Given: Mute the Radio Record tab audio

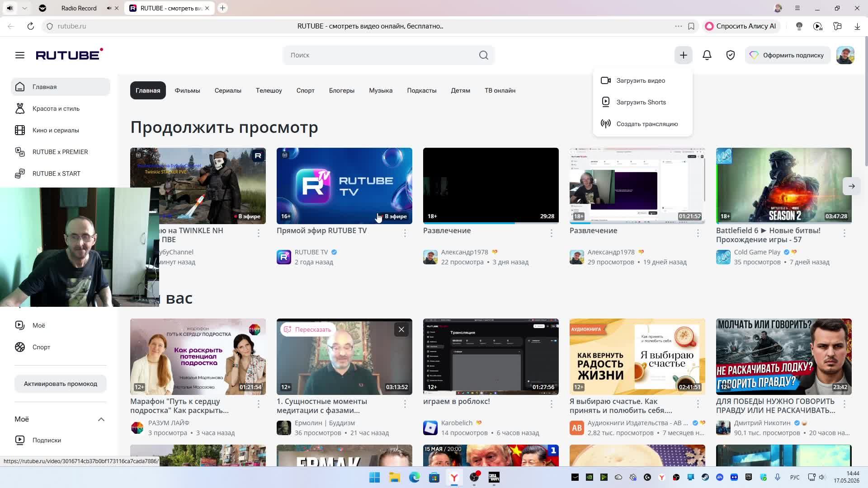Looking at the screenshot, I should click(109, 8).
